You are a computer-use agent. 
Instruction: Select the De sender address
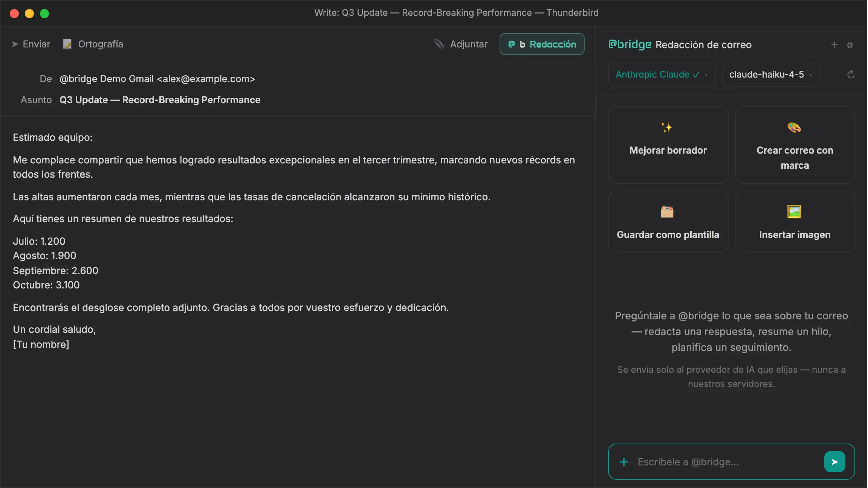click(157, 79)
